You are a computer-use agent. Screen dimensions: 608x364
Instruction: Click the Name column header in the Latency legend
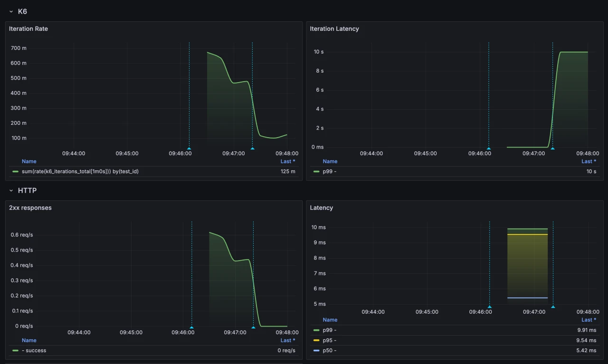(330, 320)
